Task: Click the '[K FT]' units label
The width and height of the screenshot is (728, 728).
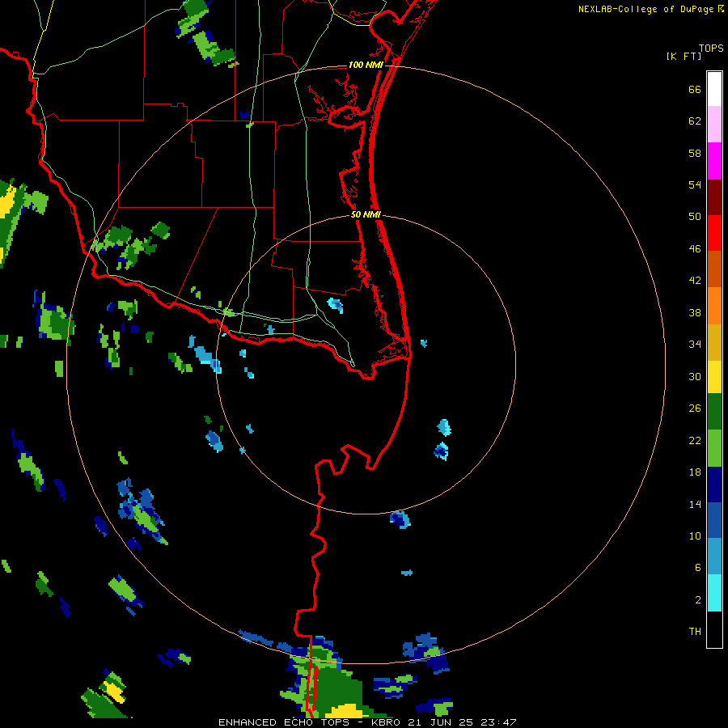Action: tap(684, 56)
